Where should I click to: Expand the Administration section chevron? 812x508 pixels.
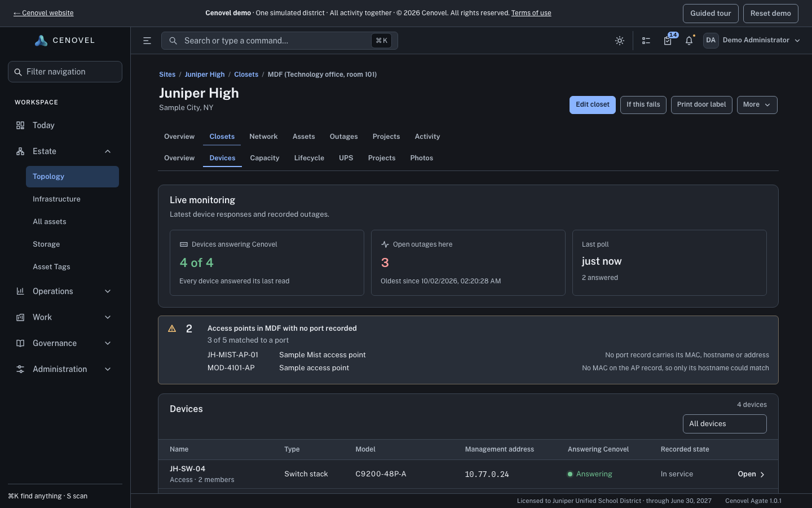[x=108, y=369]
